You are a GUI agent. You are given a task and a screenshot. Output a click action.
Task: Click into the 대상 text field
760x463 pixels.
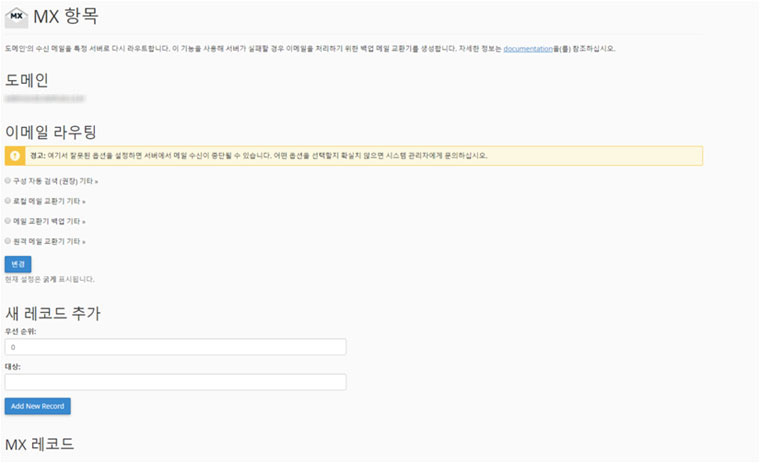coord(175,382)
